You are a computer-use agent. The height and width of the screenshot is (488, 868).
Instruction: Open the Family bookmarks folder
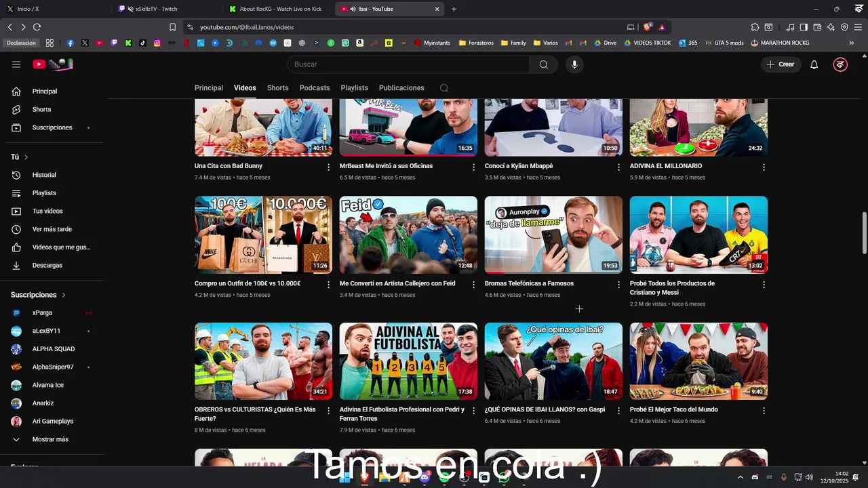pos(513,43)
